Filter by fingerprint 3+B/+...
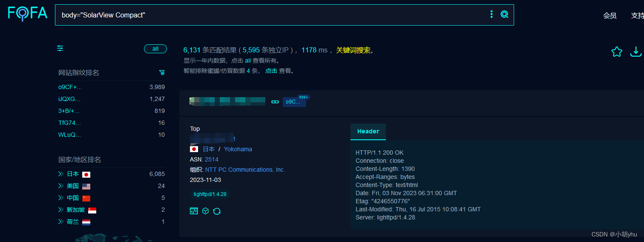This screenshot has width=644, height=242. [x=69, y=111]
